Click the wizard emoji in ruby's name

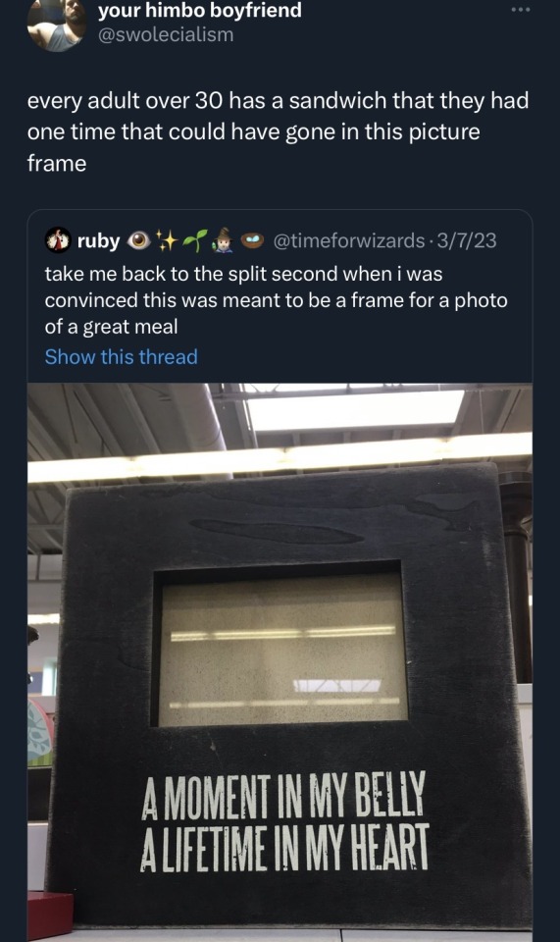point(224,240)
